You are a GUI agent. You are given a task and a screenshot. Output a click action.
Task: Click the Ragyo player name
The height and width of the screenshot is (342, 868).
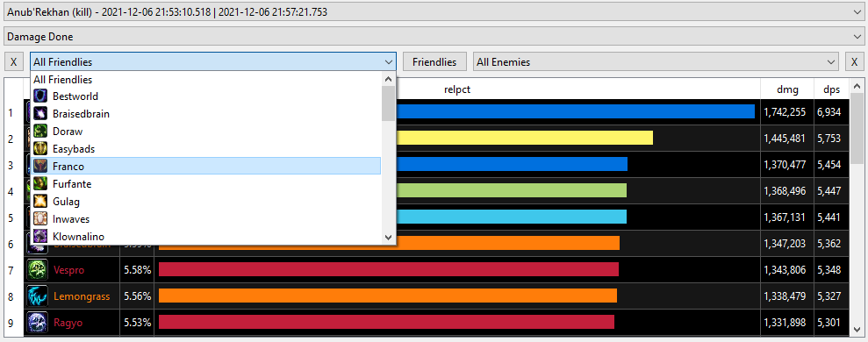(x=68, y=324)
